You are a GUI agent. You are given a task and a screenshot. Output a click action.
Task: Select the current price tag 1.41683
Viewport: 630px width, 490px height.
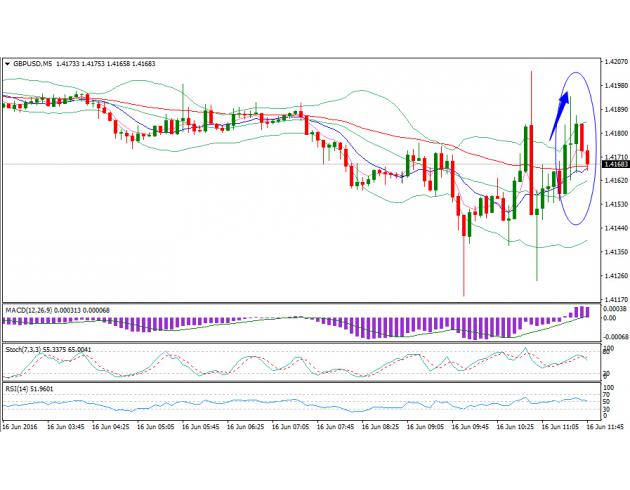tap(614, 163)
